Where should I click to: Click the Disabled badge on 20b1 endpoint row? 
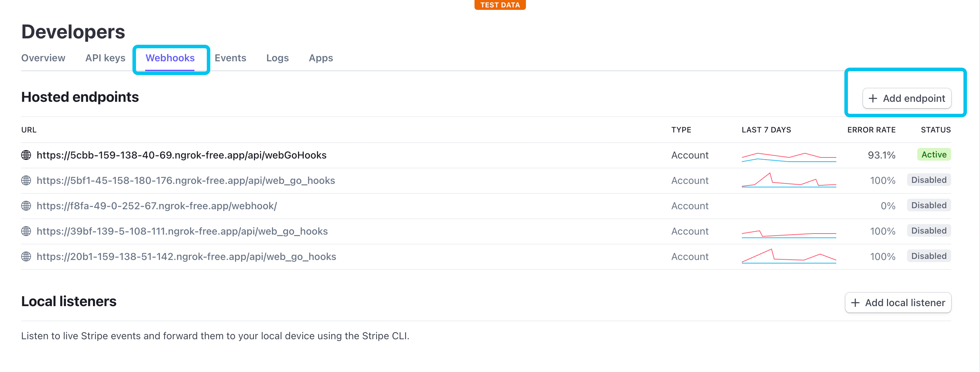tap(929, 256)
